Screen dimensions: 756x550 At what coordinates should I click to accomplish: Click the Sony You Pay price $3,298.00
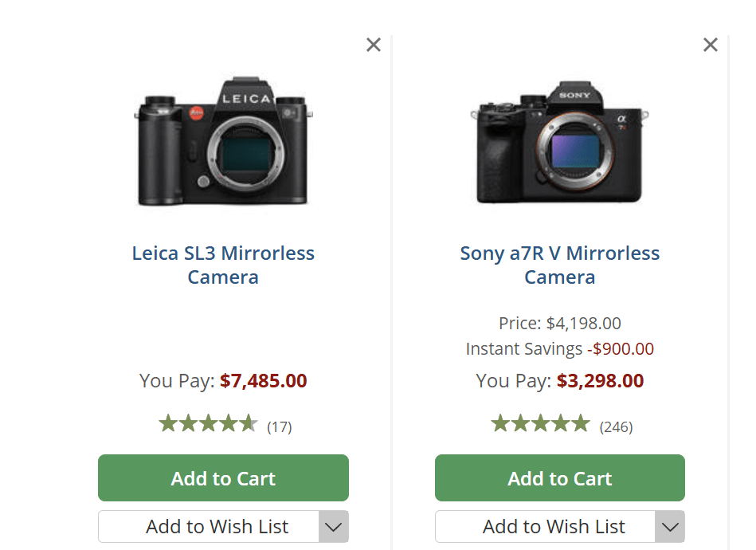click(600, 381)
